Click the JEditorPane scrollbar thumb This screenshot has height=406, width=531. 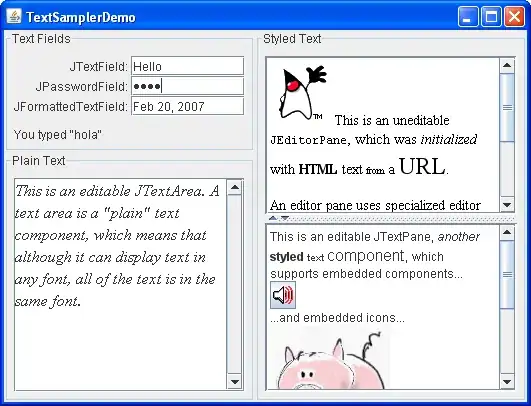[507, 108]
